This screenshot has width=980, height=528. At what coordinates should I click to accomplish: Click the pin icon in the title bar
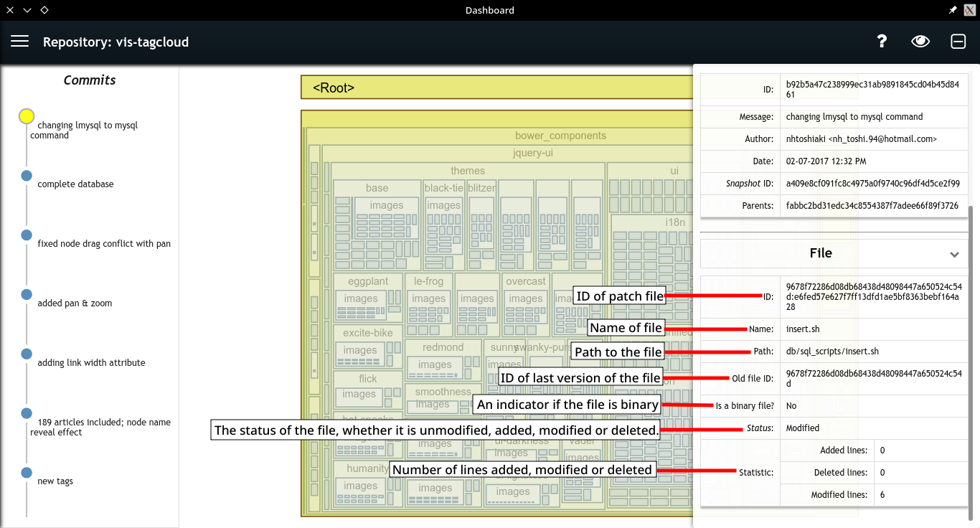pyautogui.click(x=953, y=10)
